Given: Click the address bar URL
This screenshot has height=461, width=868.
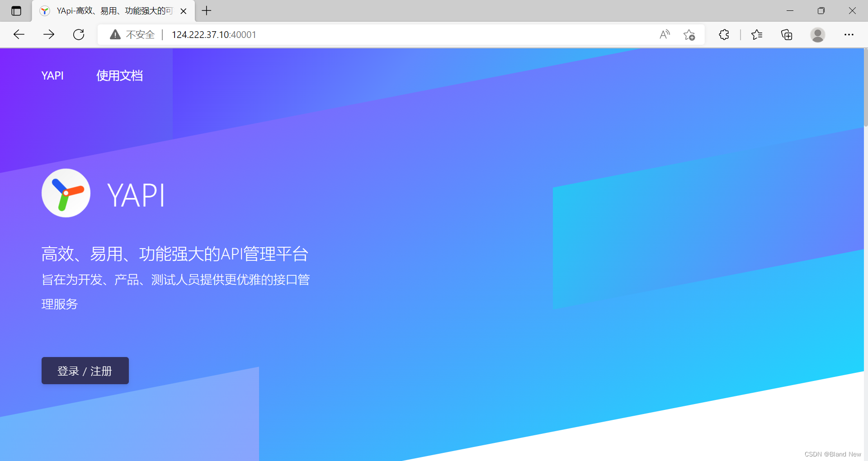Looking at the screenshot, I should click(214, 35).
